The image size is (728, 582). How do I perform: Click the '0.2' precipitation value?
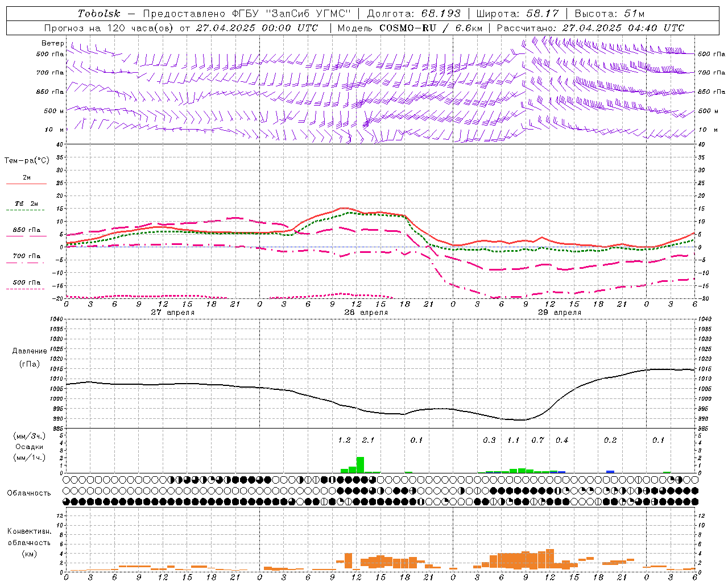[610, 440]
